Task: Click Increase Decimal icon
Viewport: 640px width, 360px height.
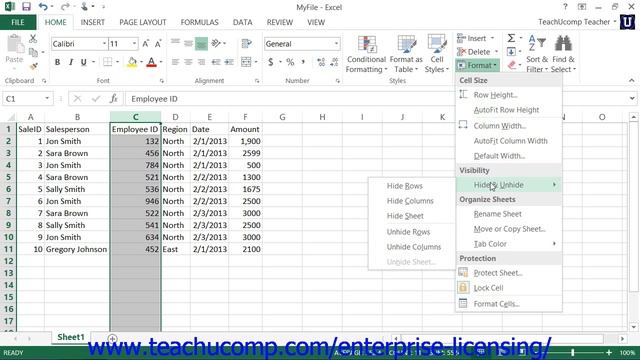Action: (321, 62)
